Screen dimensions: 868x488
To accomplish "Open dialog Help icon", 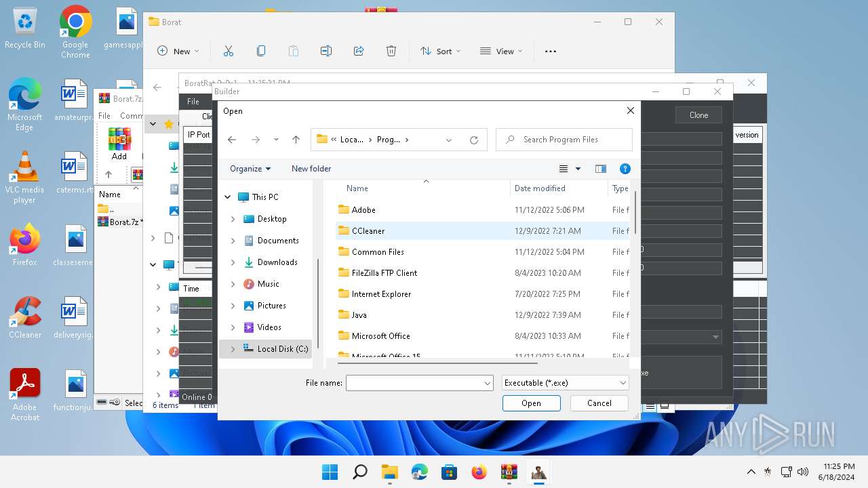I will click(625, 169).
